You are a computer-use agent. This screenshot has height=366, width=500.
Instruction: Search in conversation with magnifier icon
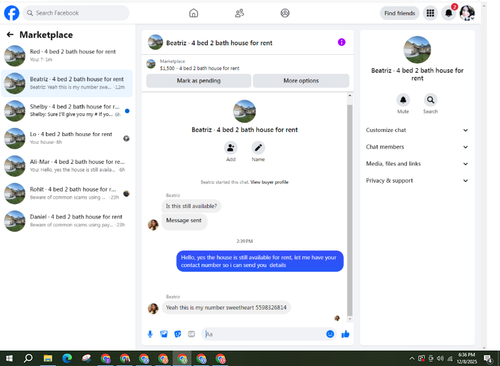click(x=430, y=100)
